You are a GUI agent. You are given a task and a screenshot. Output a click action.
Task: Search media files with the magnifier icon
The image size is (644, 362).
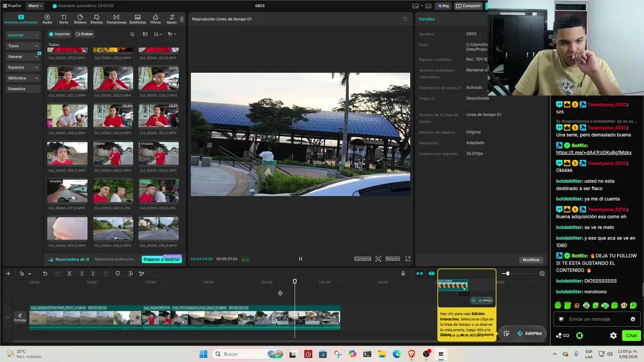tap(132, 34)
